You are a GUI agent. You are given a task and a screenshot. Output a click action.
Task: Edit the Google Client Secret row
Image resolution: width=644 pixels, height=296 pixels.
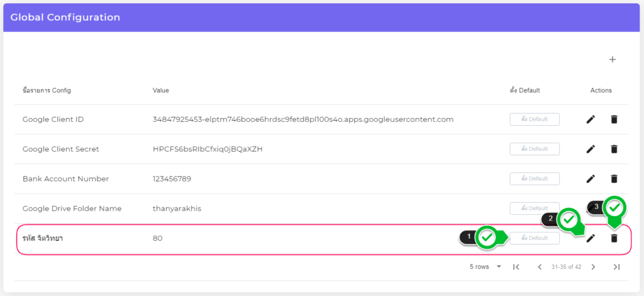coord(591,149)
